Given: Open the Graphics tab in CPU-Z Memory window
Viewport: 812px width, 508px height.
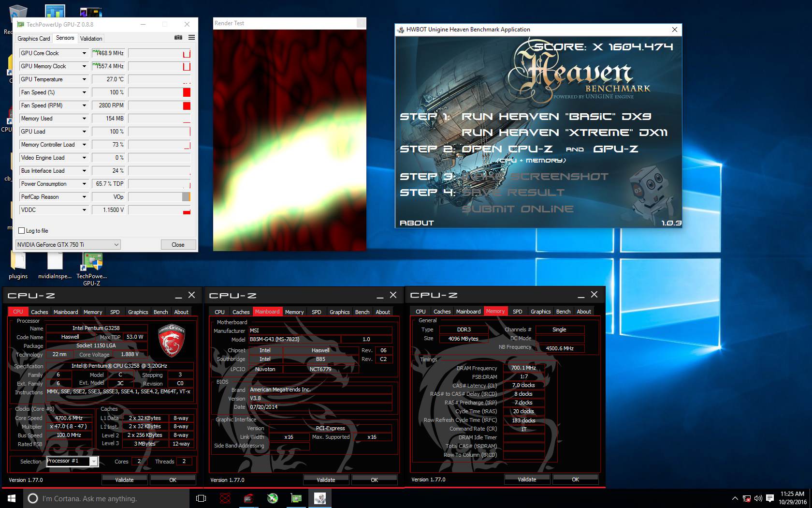Looking at the screenshot, I should point(540,312).
